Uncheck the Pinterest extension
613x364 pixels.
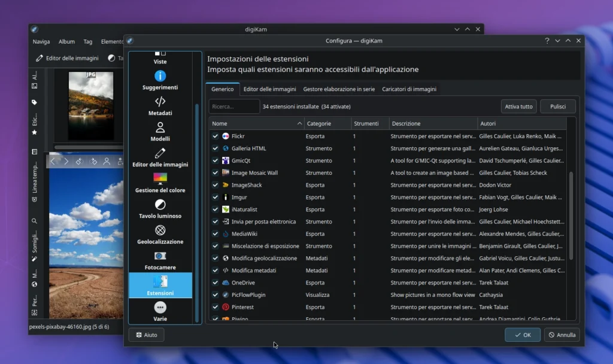214,307
